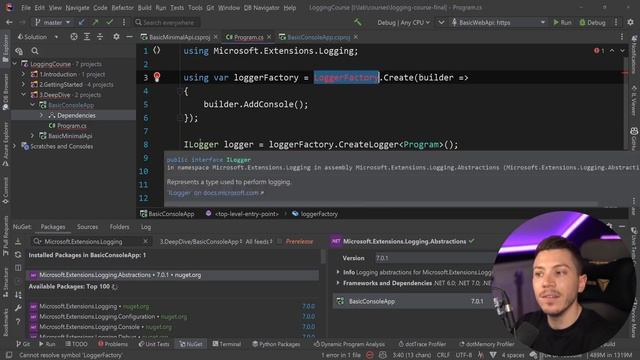Click the locate file target icon in Explorer
Screen dimensions: 640x360
pos(74,37)
